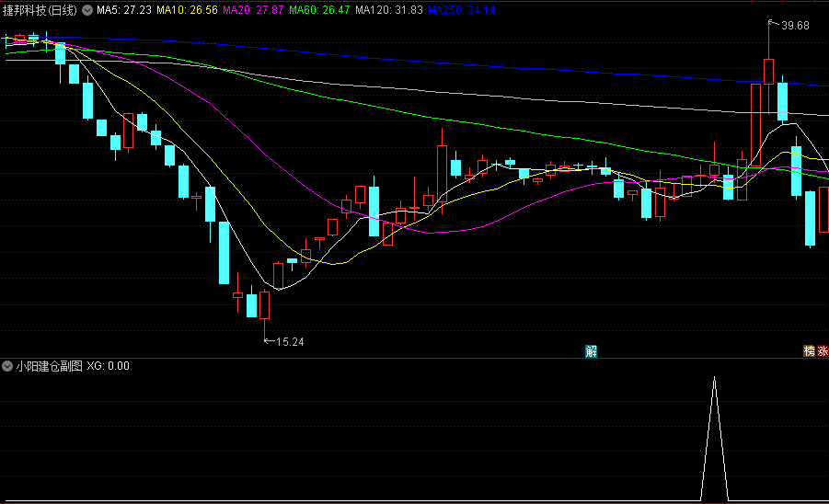Click the 15.24 low price label
Image resolution: width=829 pixels, height=504 pixels.
(x=290, y=342)
